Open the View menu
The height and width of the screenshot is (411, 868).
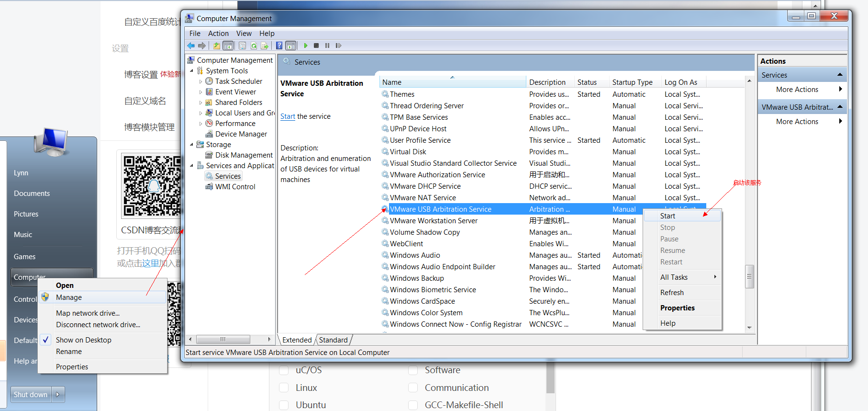point(244,34)
